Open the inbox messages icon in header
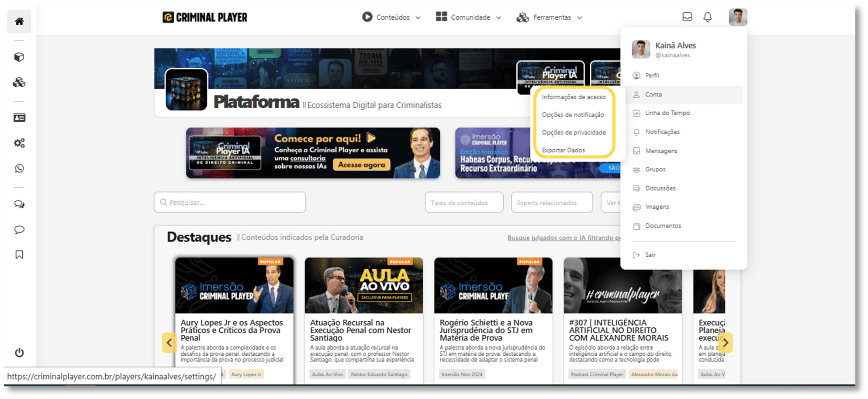This screenshot has width=868, height=399. (x=687, y=17)
